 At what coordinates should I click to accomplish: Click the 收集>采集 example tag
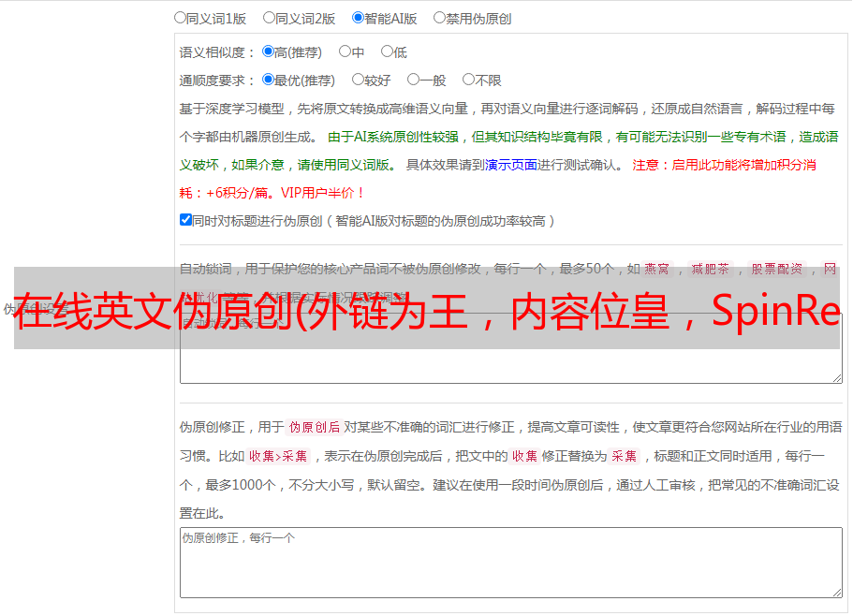coord(278,456)
